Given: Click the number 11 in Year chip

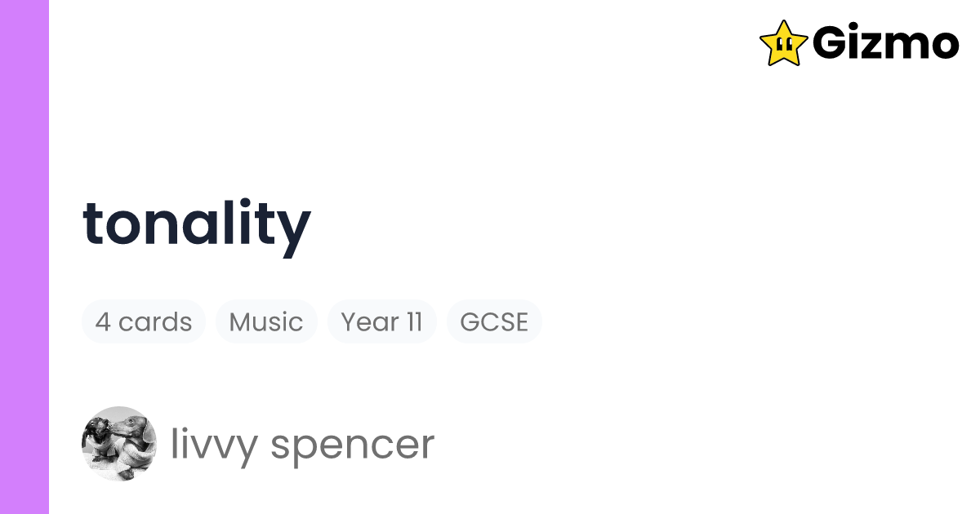Looking at the screenshot, I should click(x=414, y=321).
